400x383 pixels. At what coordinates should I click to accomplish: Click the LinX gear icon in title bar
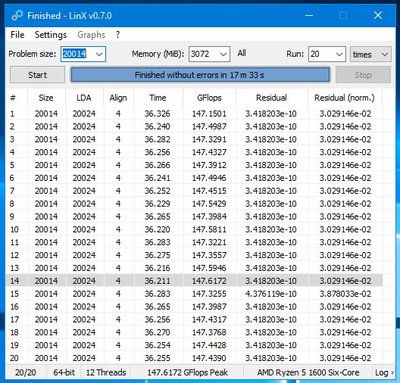17,15
